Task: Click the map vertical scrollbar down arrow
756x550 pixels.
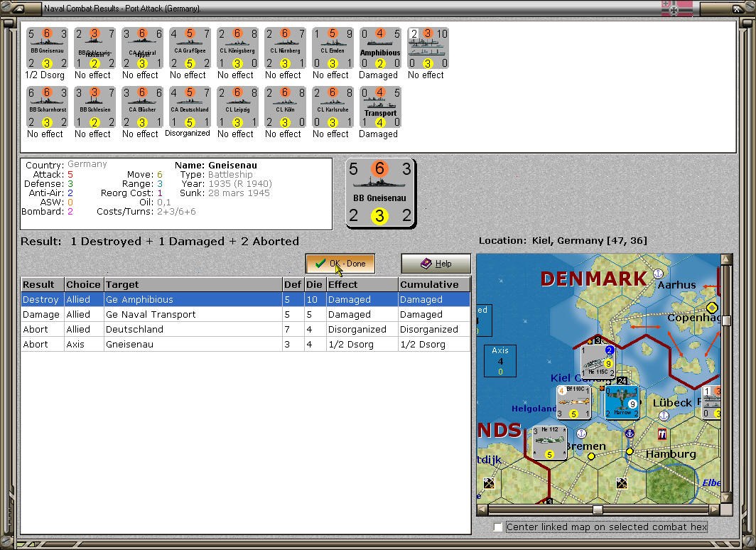Action: coord(726,497)
